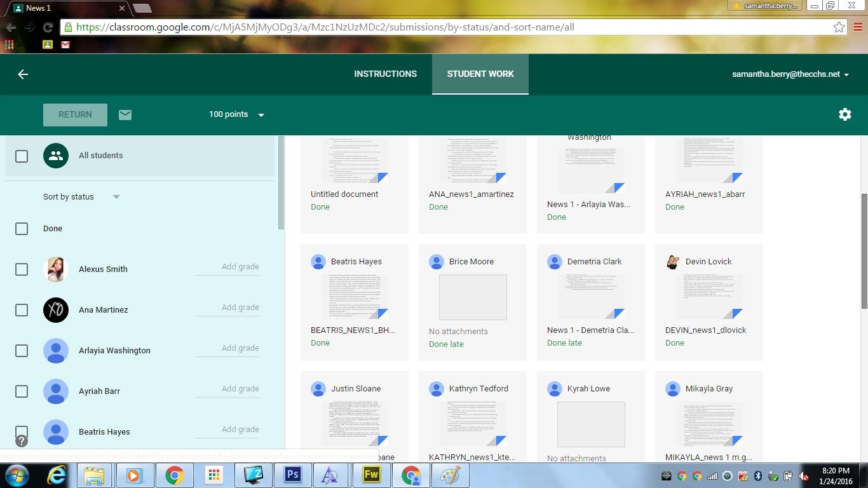Screen dimensions: 868x488
Task: Open Alexus Smith's profile photo
Action: pyautogui.click(x=56, y=269)
